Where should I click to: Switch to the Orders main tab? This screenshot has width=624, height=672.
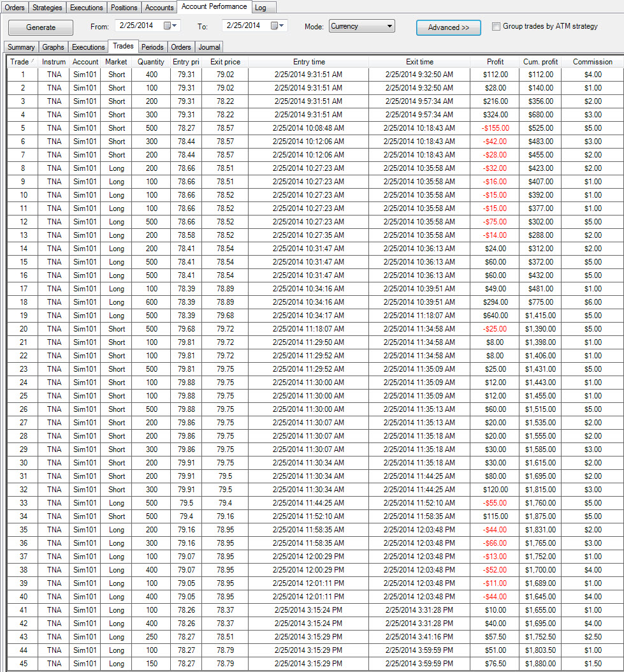pyautogui.click(x=15, y=7)
